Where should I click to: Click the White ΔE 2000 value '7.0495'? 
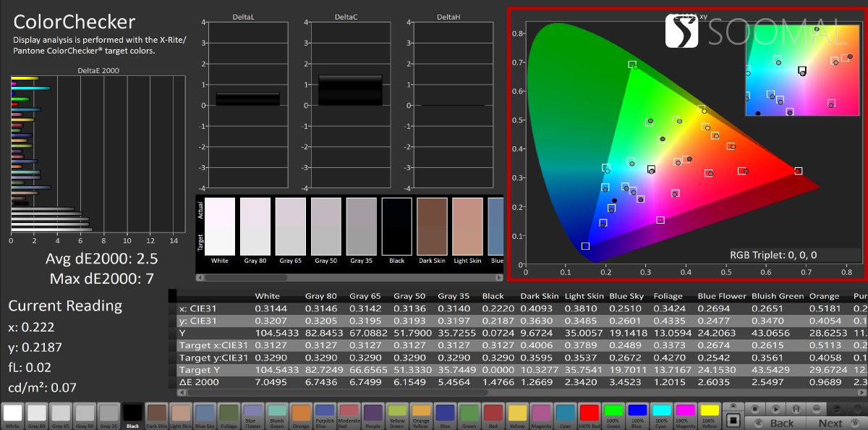(270, 381)
